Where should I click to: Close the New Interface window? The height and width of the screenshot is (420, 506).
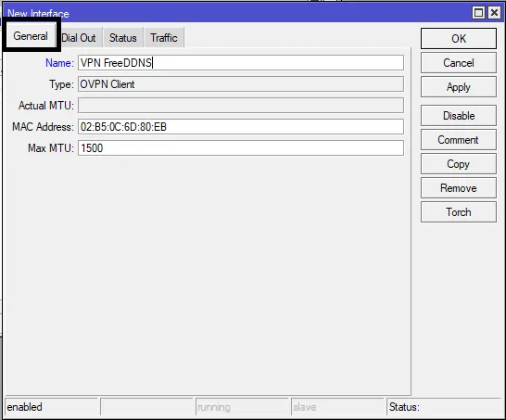click(x=494, y=13)
